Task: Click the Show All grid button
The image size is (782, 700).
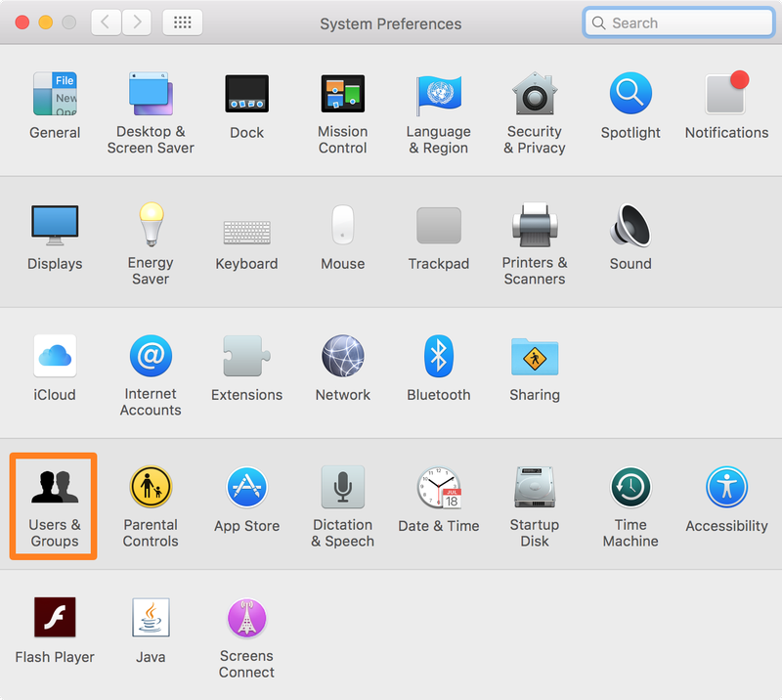Action: pyautogui.click(x=183, y=22)
